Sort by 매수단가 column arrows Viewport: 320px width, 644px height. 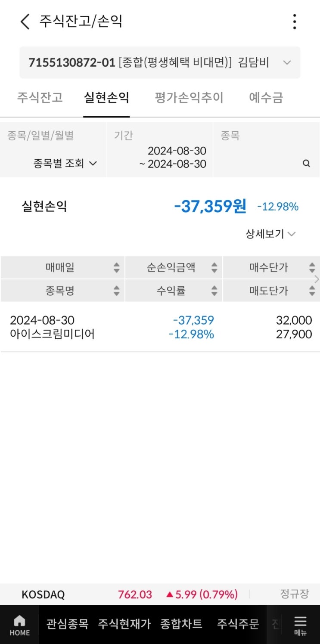click(x=312, y=268)
